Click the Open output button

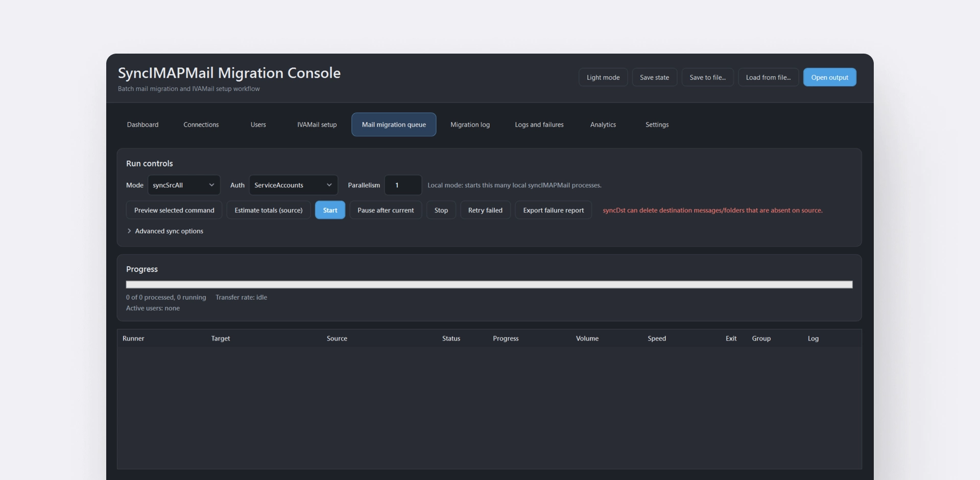[829, 77]
